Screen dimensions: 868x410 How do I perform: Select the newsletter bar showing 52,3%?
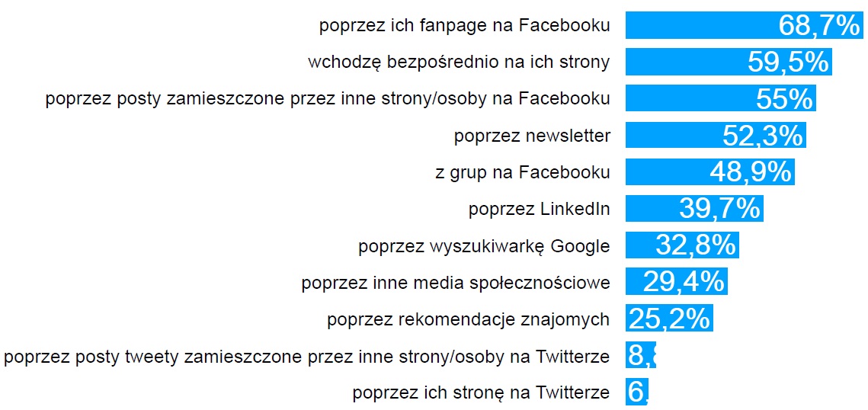[716, 136]
